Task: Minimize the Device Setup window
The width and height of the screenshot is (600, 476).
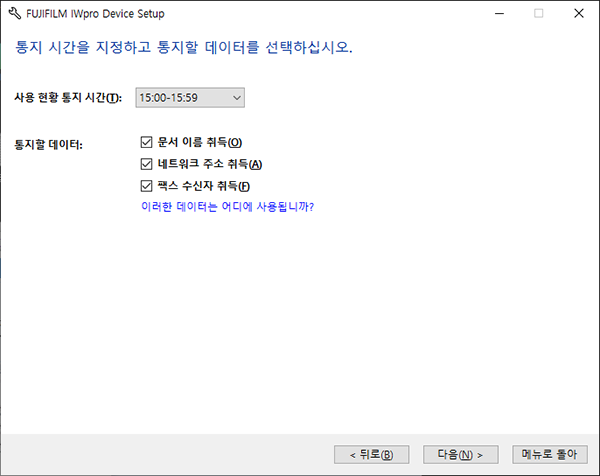Action: pos(499,13)
